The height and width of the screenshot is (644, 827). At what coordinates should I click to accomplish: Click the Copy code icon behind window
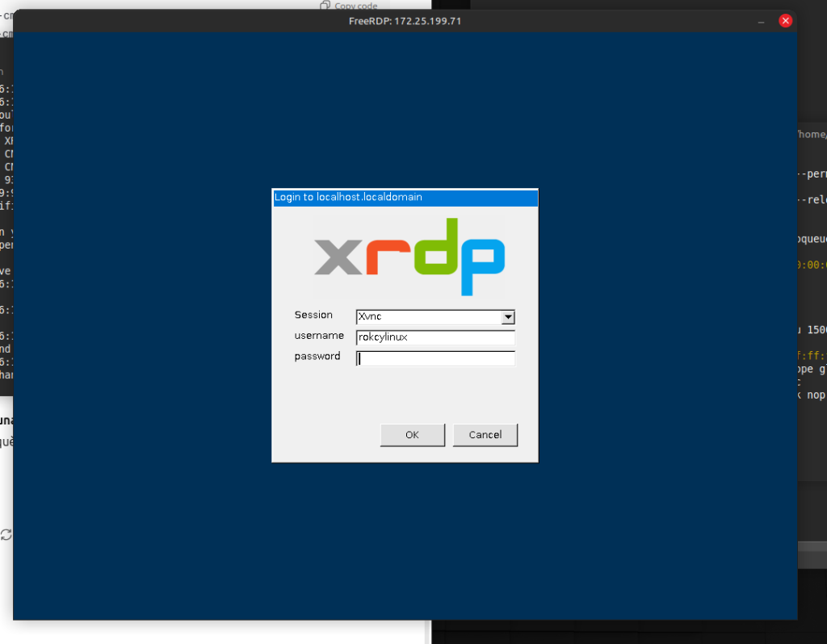coord(325,6)
